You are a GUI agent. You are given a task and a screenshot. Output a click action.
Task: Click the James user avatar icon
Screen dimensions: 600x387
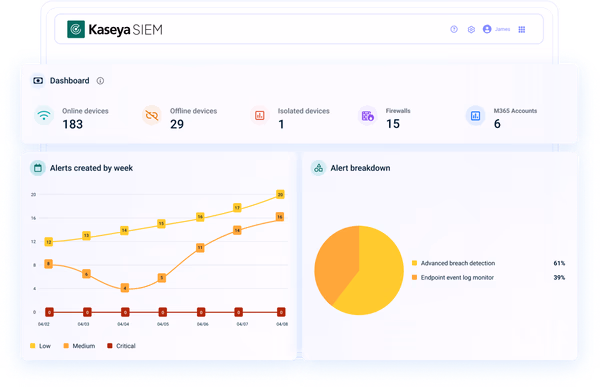tap(487, 29)
